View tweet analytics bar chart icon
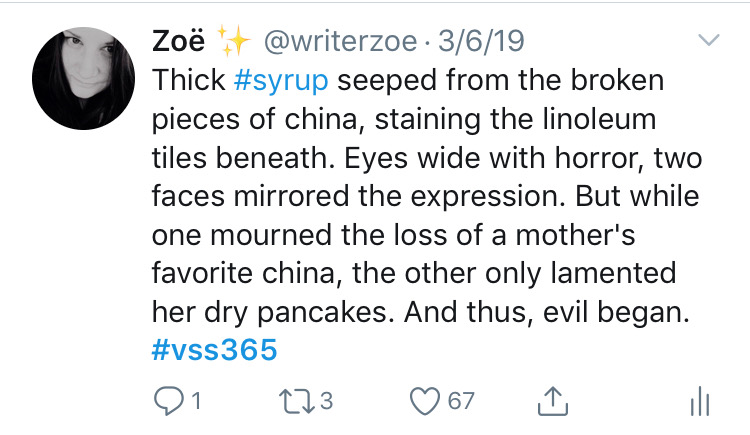 [x=700, y=401]
